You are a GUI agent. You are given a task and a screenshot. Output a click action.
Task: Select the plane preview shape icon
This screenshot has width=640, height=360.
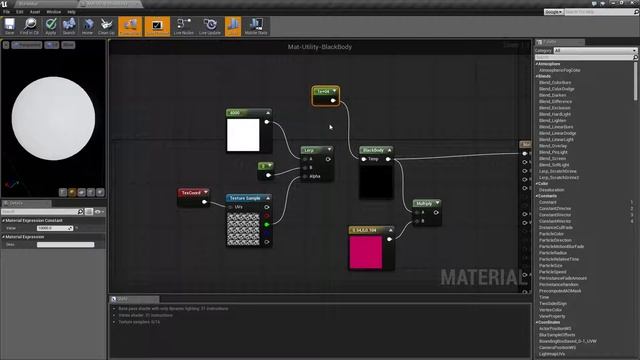(x=81, y=192)
